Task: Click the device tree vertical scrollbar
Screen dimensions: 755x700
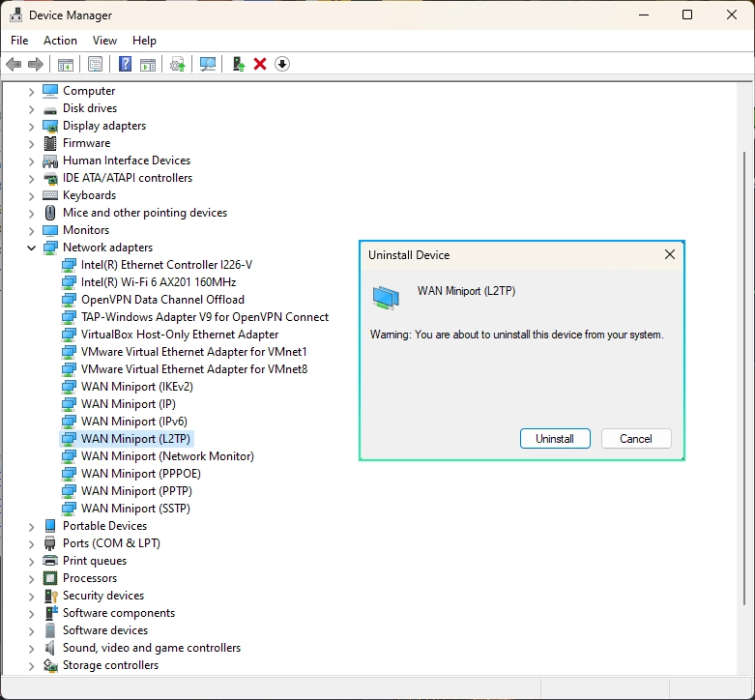Action: 744,378
